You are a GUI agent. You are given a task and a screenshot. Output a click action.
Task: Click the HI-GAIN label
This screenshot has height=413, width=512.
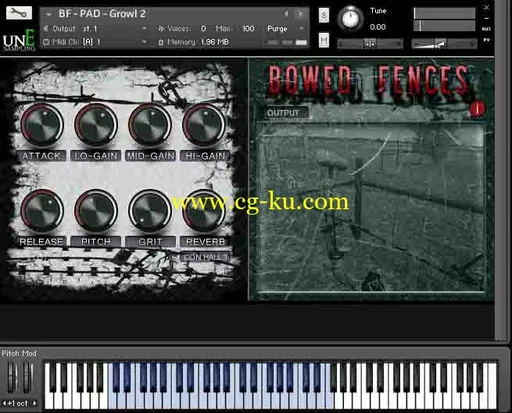(205, 156)
